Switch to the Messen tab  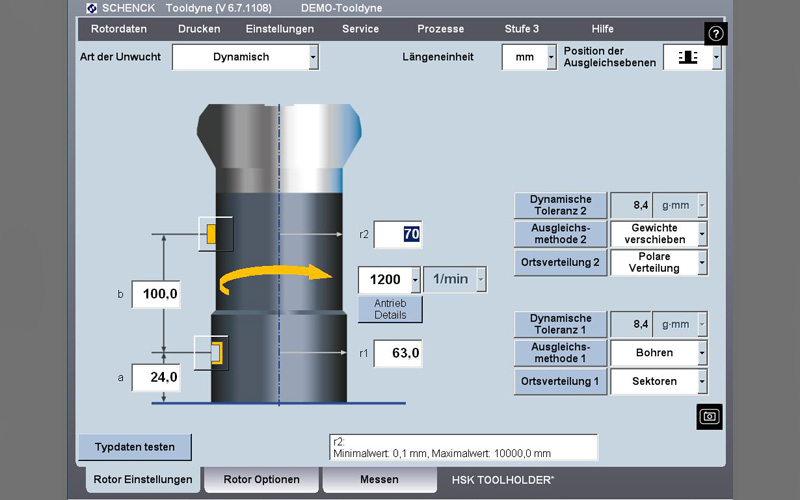coord(379,480)
